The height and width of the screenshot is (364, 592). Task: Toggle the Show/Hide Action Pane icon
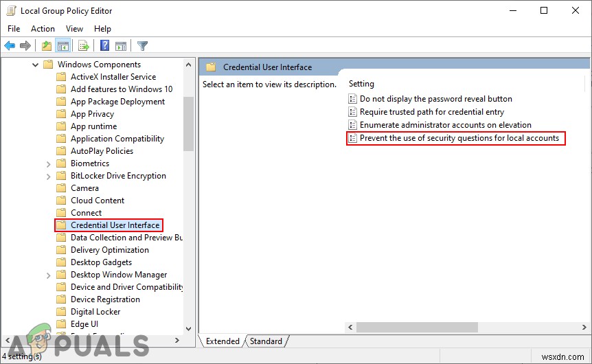[x=121, y=46]
